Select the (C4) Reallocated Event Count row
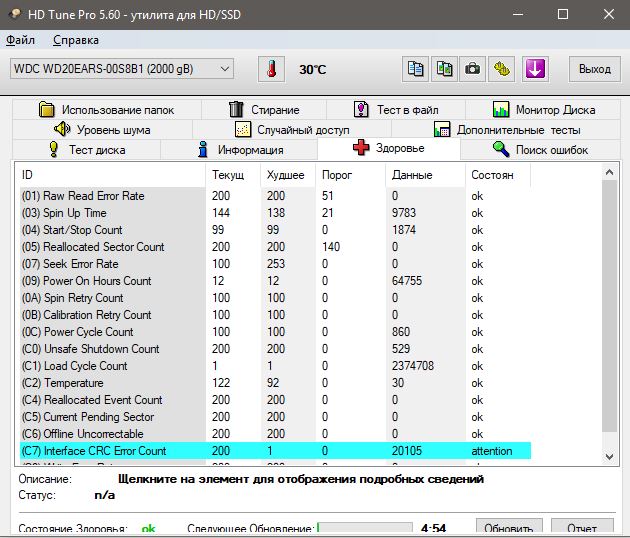Screen dimensions: 630x538 pyautogui.click(x=275, y=400)
